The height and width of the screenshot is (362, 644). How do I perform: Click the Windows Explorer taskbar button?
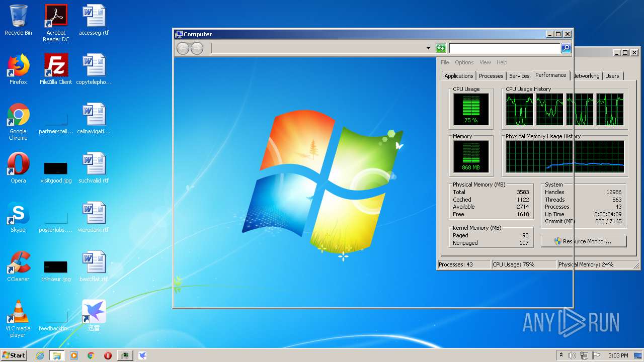click(x=56, y=355)
